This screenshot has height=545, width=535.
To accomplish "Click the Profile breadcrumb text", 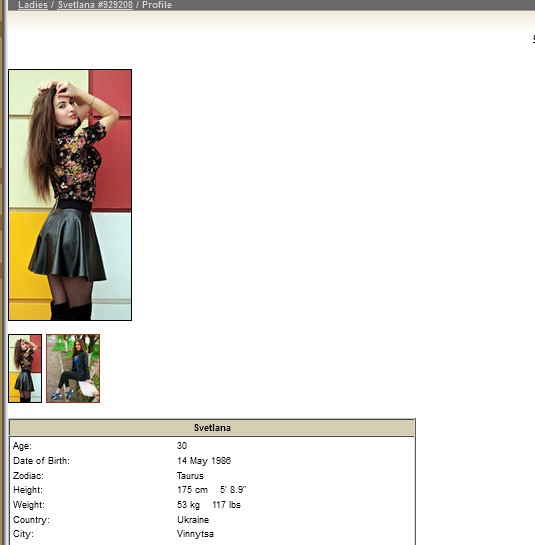I will (157, 5).
